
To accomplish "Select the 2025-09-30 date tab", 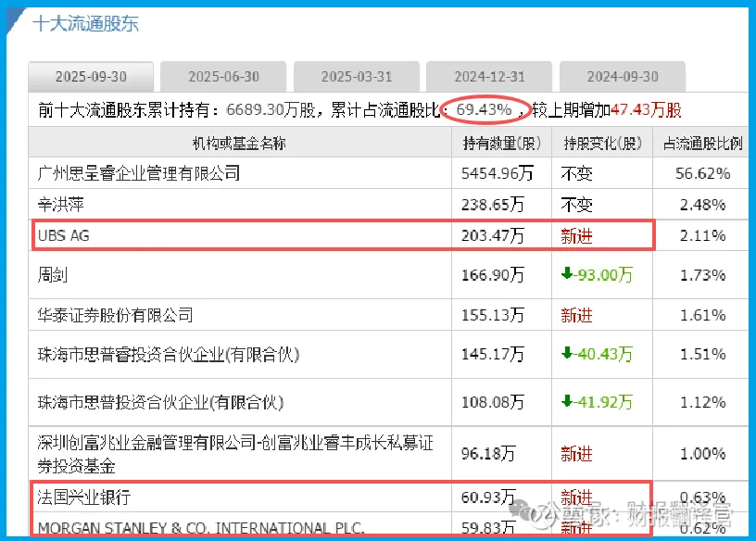I will (91, 77).
